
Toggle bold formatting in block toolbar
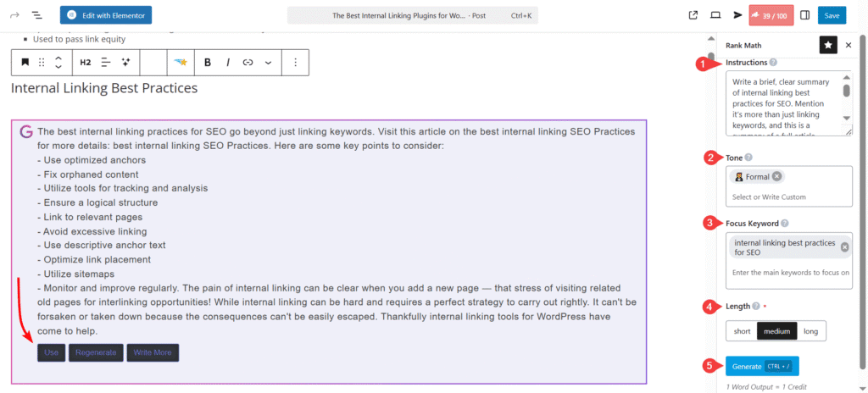[x=208, y=63]
